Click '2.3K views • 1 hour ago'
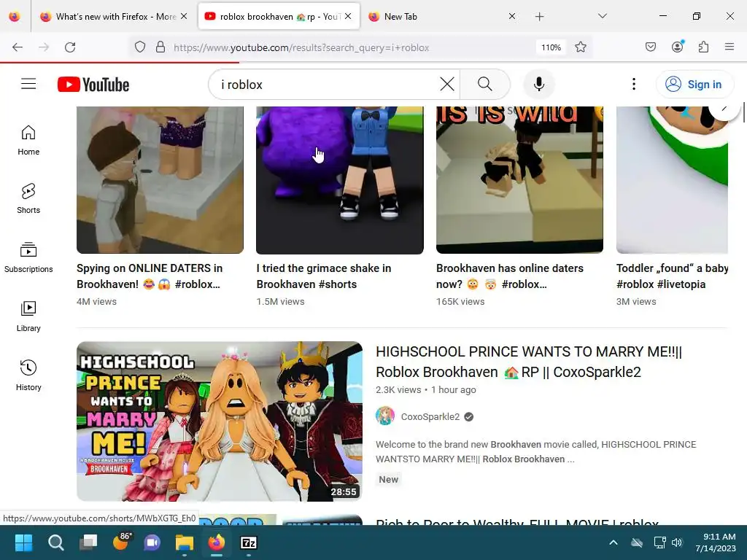747x560 pixels. (426, 389)
